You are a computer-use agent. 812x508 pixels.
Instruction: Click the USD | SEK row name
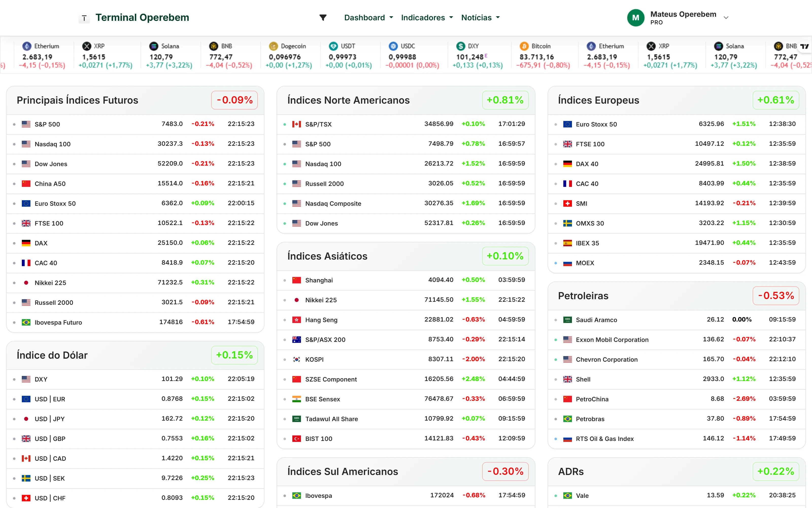(x=50, y=478)
